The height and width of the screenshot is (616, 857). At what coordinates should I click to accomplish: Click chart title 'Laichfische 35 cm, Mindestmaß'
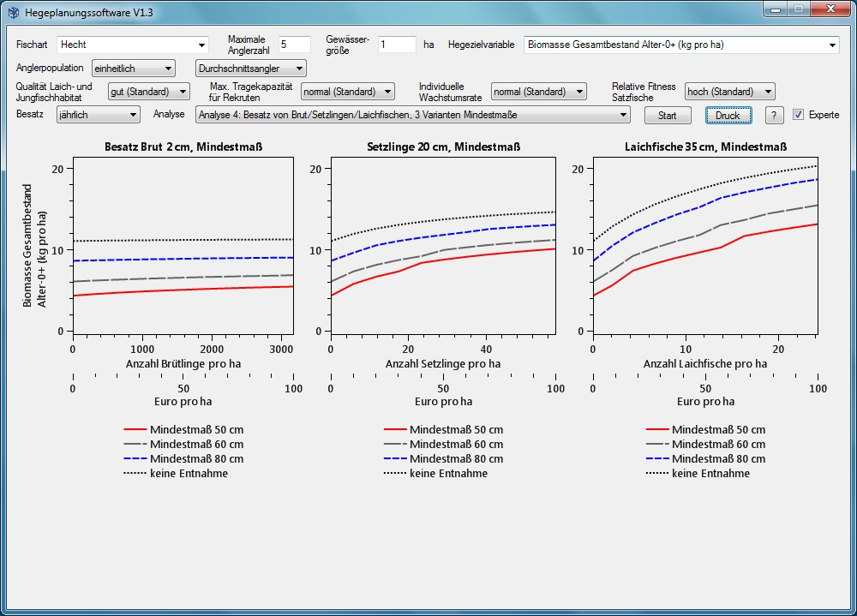[705, 147]
